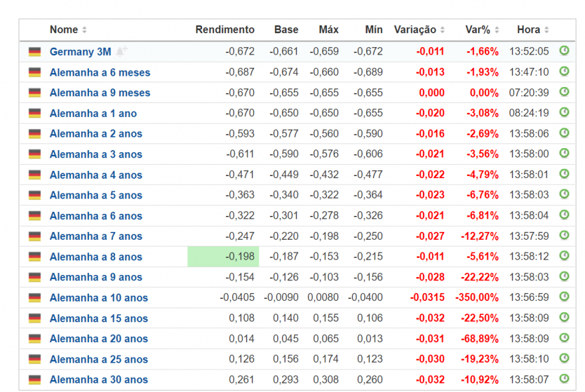Open Alemanha a 2 anos link
Screen dimensions: 585x392
(x=96, y=134)
